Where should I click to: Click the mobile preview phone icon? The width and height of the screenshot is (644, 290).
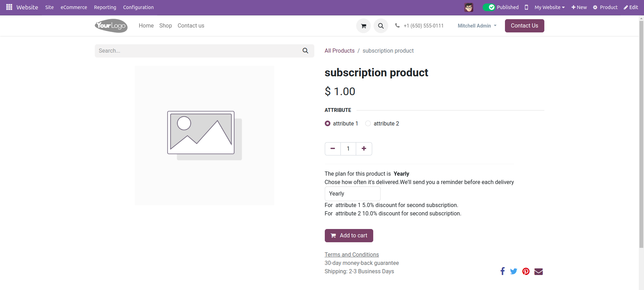point(526,7)
